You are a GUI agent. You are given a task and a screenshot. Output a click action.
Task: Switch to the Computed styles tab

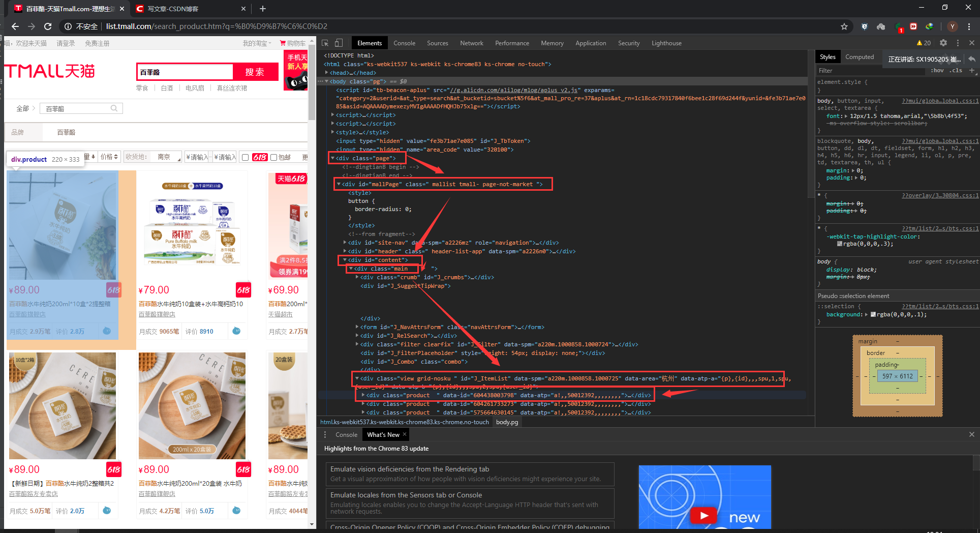pos(860,57)
